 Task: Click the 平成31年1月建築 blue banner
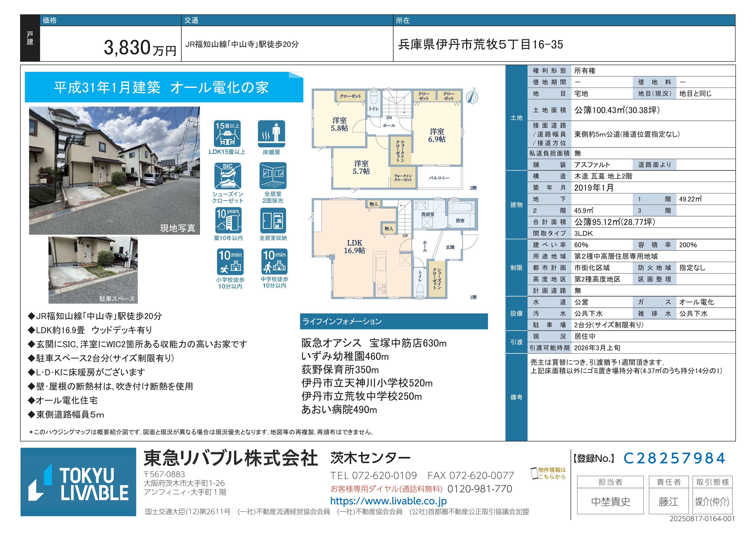tap(164, 87)
